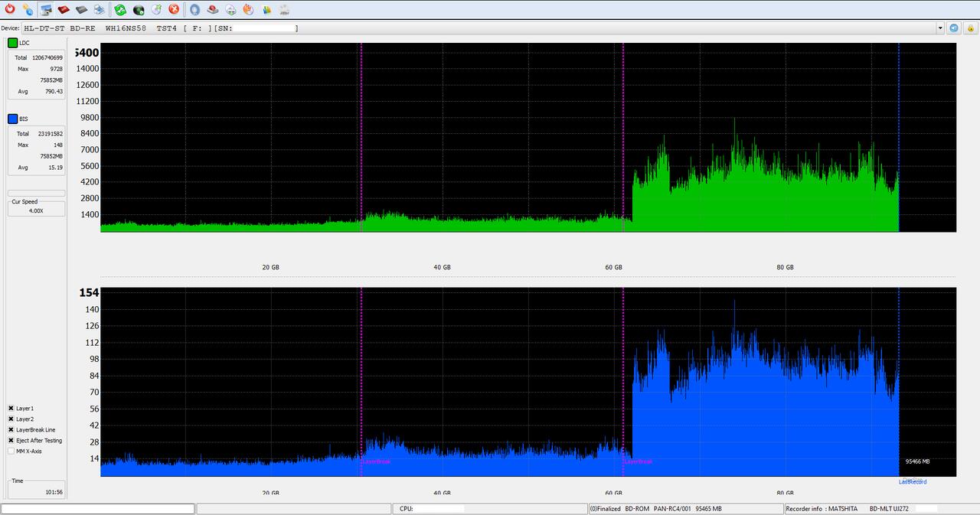Click the Time value 101:56

54,492
